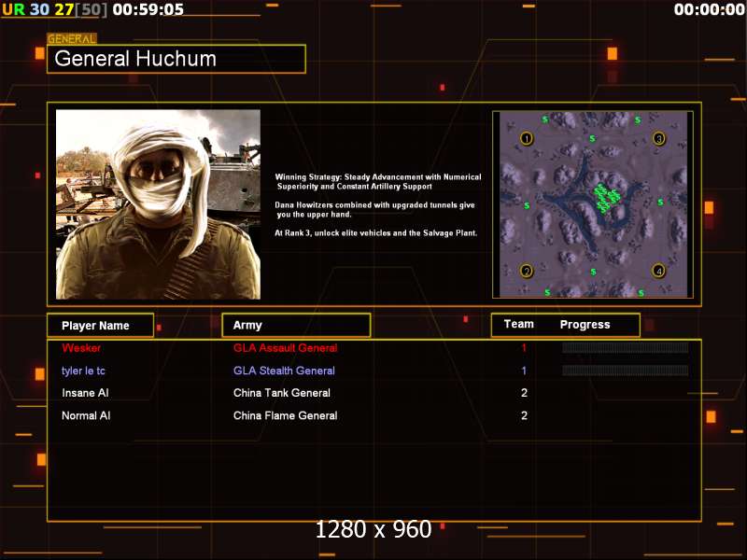Click the Progress column header
The width and height of the screenshot is (747, 560).
pos(585,324)
